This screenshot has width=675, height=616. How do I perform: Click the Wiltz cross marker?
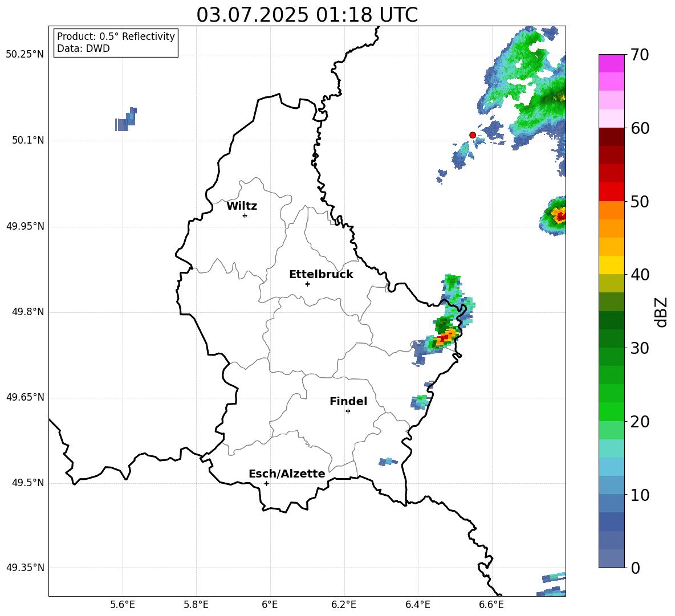[x=245, y=215]
